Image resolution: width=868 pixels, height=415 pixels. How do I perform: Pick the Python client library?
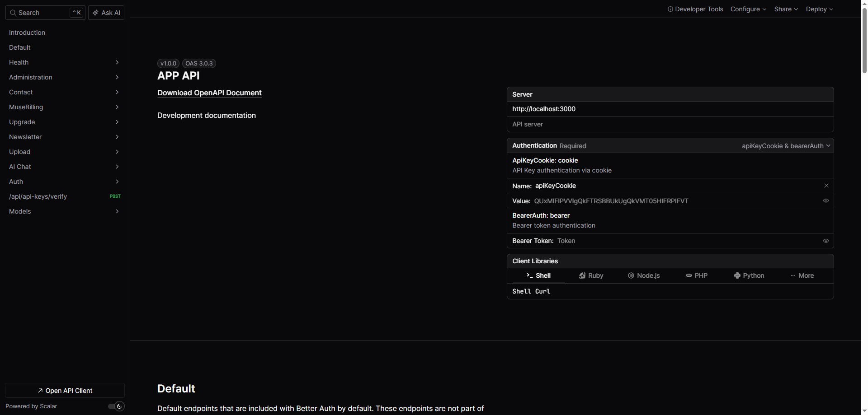pyautogui.click(x=749, y=275)
